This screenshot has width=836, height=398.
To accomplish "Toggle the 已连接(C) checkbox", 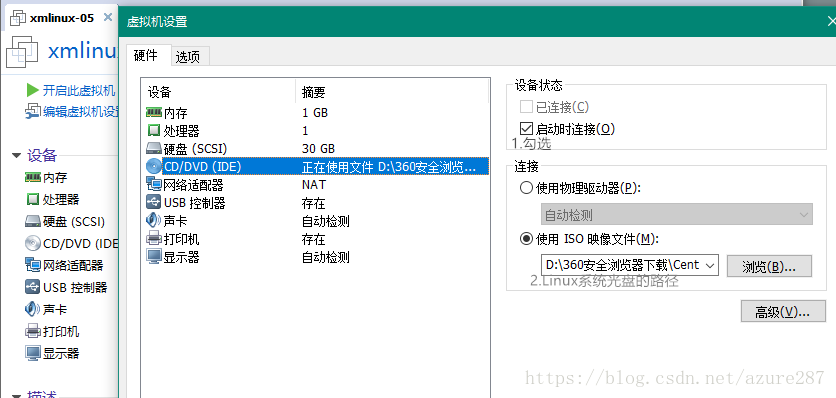I will (x=526, y=107).
